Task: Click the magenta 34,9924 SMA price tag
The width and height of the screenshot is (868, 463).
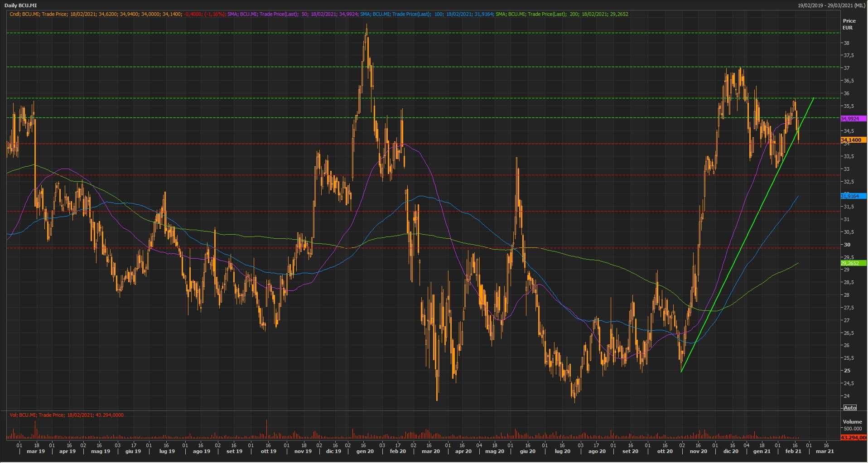Action: click(850, 119)
